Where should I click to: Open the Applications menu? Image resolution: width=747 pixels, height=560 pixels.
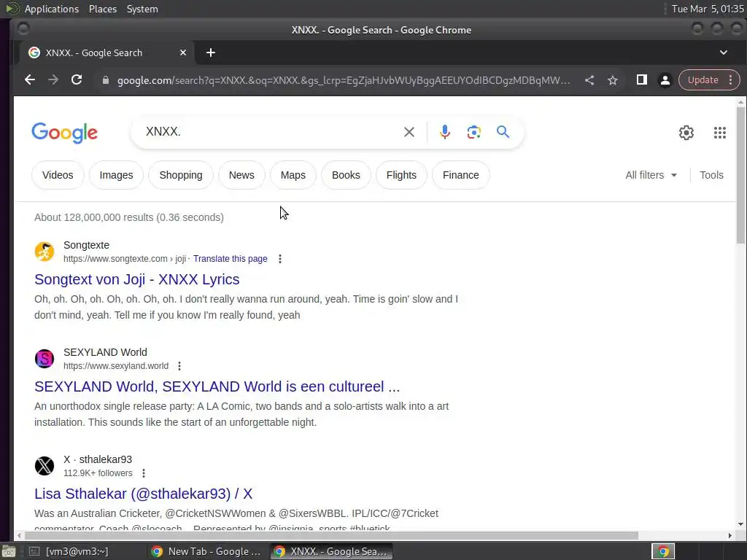coord(52,9)
